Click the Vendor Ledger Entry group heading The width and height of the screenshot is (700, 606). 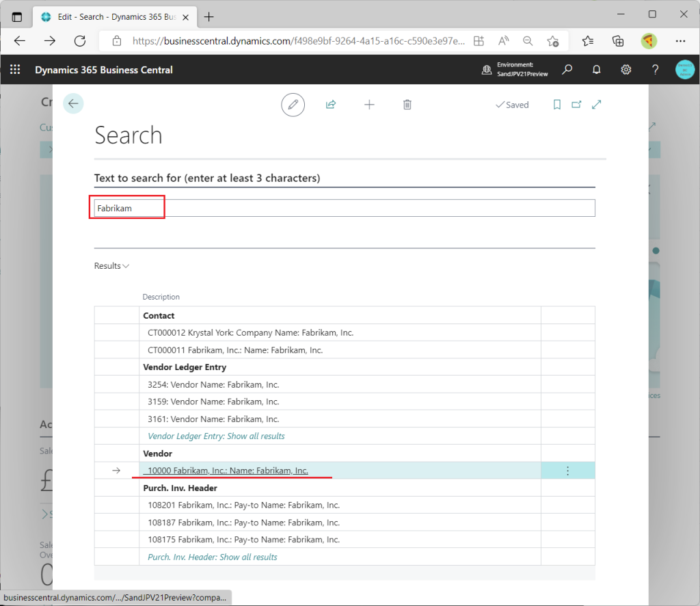click(x=185, y=367)
